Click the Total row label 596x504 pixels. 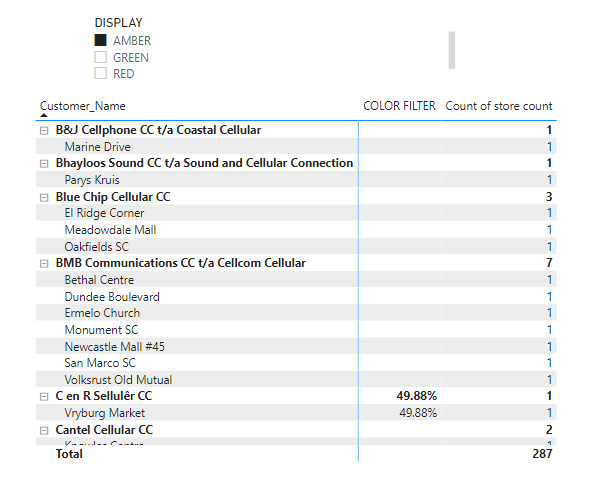pos(69,454)
